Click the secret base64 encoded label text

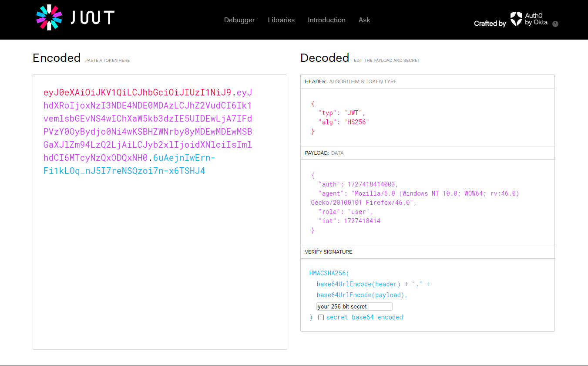(364, 317)
